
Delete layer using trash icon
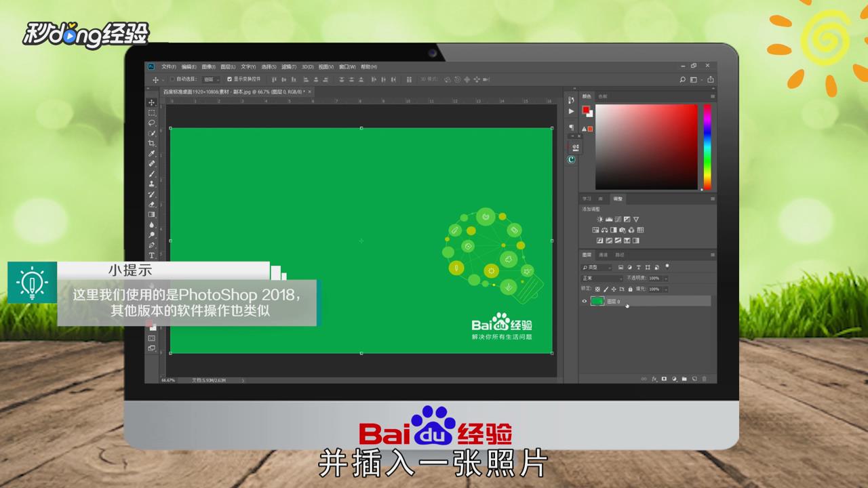tap(703, 379)
